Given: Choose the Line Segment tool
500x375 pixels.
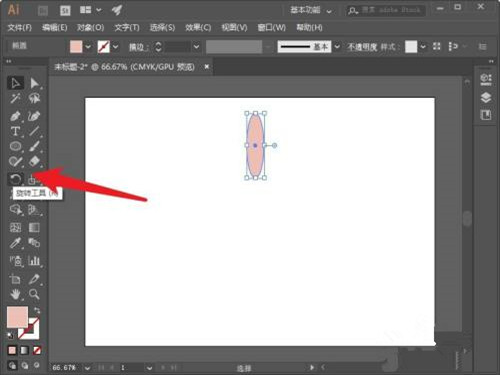Looking at the screenshot, I should tap(34, 131).
